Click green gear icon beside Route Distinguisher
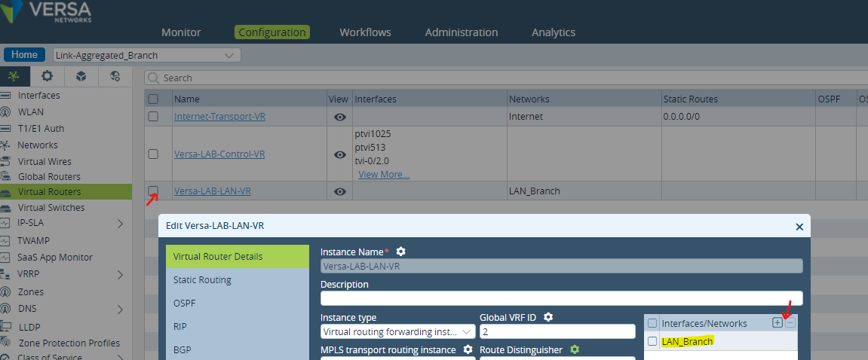This screenshot has height=360, width=868. (x=575, y=349)
